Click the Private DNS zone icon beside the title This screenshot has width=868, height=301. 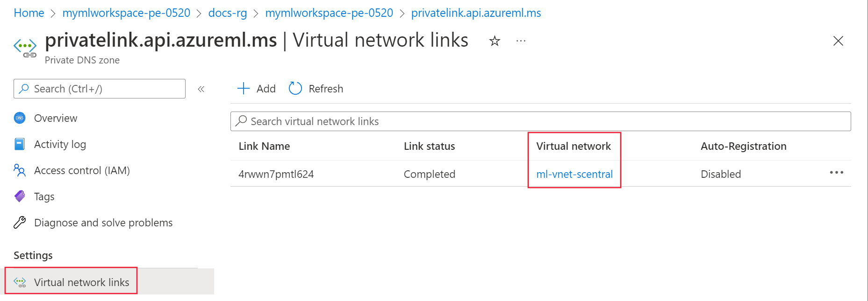[25, 48]
